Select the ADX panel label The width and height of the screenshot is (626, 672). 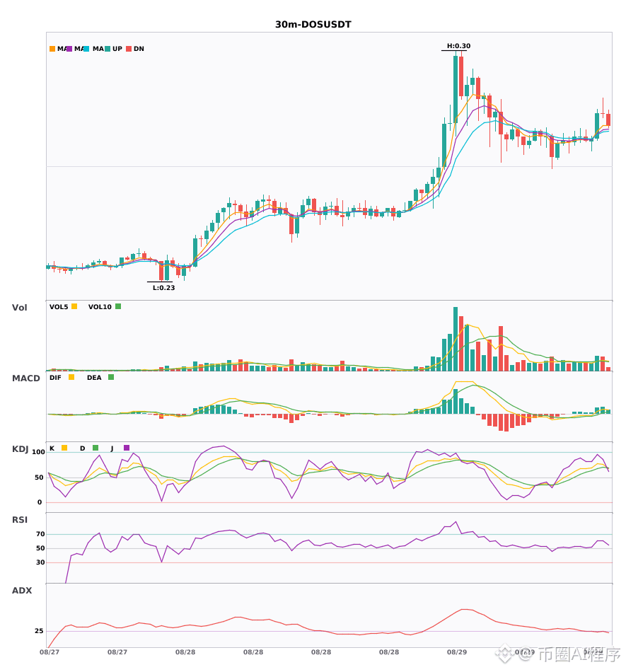pos(22,591)
